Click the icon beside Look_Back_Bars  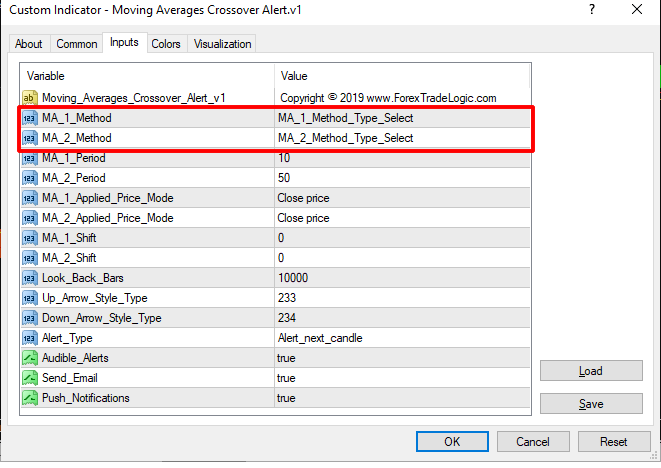pyautogui.click(x=29, y=277)
